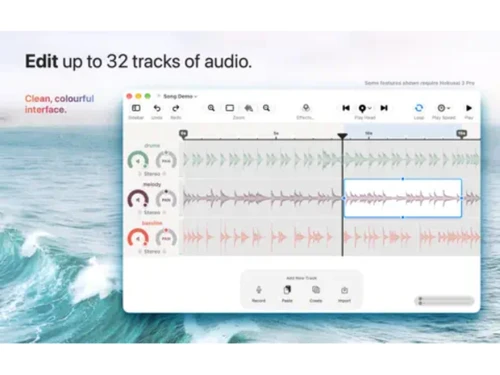Screen dimensions: 500x375
Task: Click the pan knob of the bassline track
Action: point(166,238)
